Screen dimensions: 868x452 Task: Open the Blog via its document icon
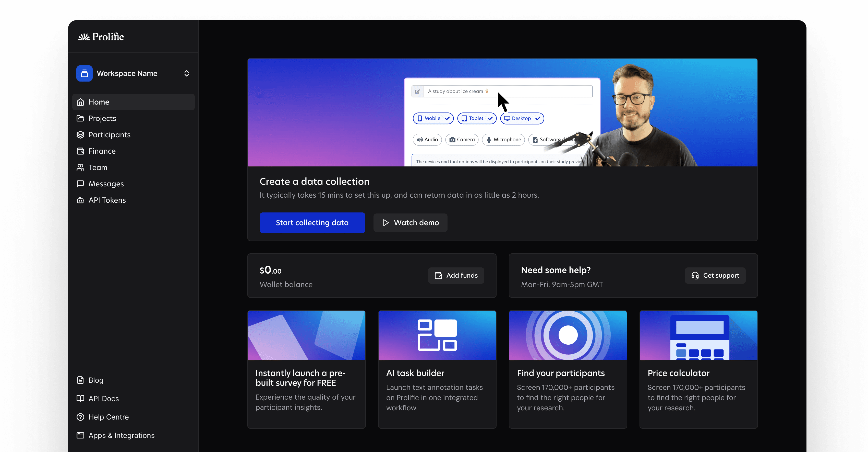pos(80,380)
